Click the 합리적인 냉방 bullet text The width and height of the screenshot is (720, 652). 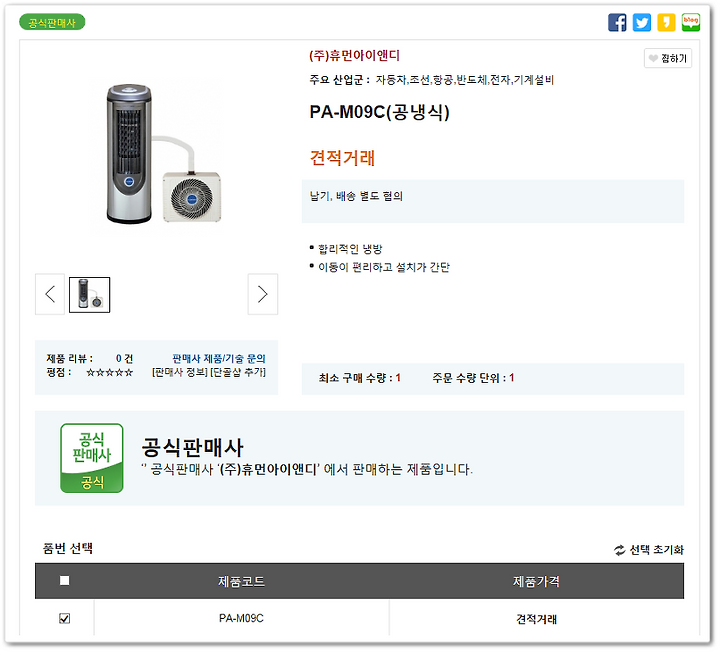pyautogui.click(x=350, y=249)
